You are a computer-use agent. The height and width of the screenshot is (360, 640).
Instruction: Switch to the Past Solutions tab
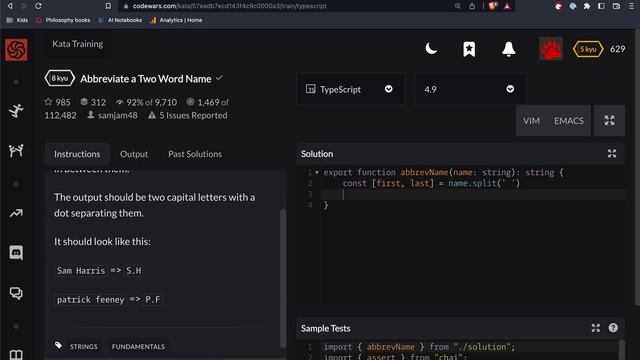195,154
